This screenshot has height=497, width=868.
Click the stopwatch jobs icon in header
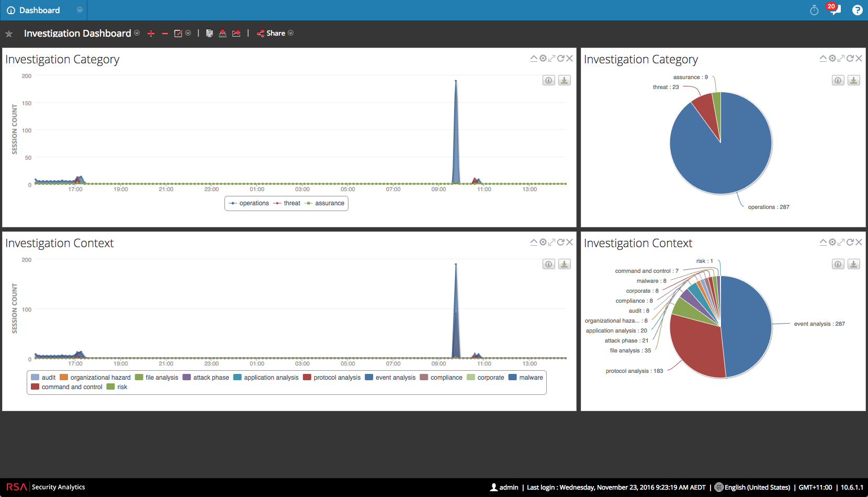pos(814,10)
